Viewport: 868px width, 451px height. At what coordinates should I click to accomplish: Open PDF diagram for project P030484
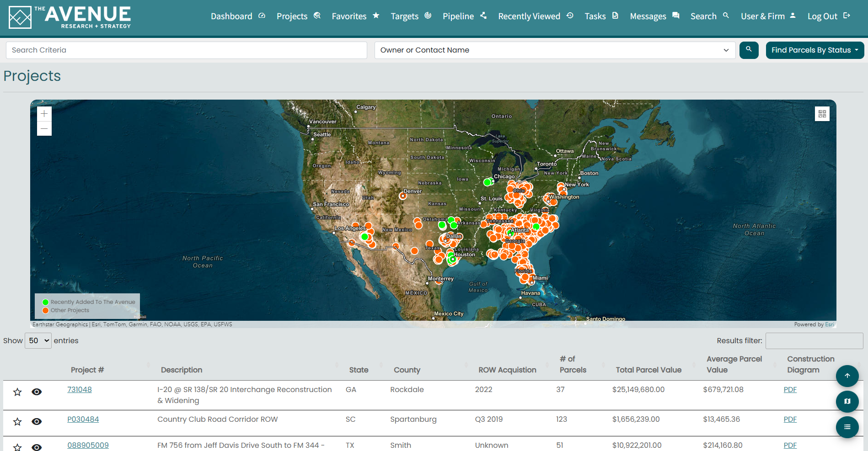pos(790,419)
